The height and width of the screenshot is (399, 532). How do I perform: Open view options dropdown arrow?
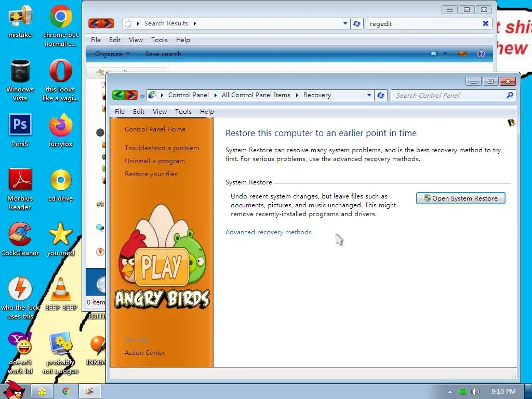tap(445, 54)
